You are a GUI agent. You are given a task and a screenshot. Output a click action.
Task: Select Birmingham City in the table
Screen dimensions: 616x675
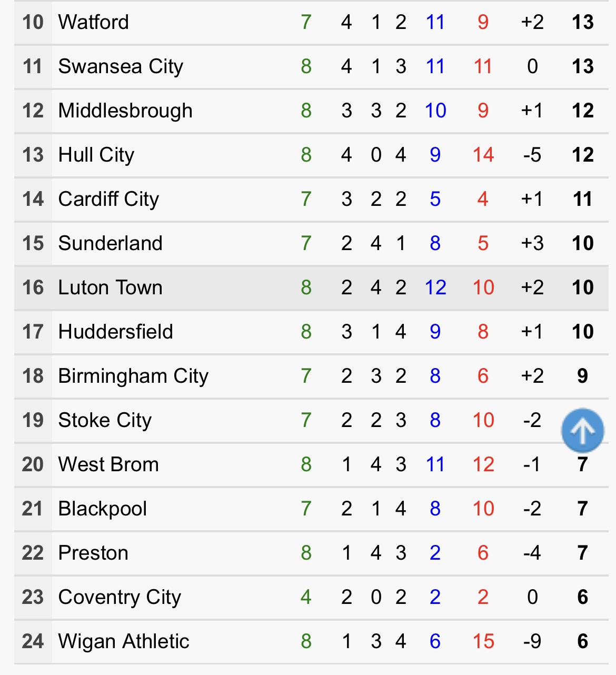click(133, 376)
